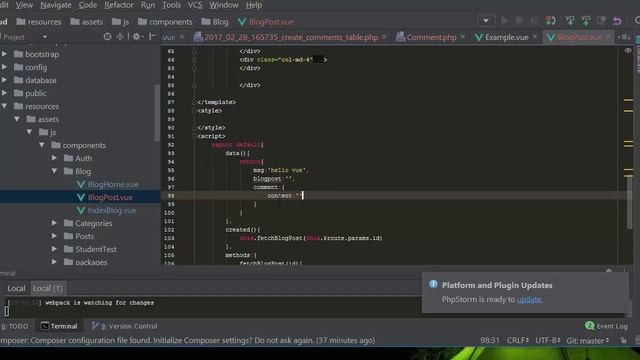Expand the config folder
Screen dimensions: 640x360
4,67
